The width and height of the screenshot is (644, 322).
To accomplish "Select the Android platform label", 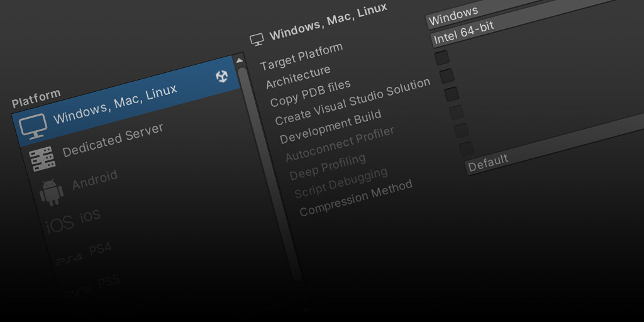I will 95,180.
